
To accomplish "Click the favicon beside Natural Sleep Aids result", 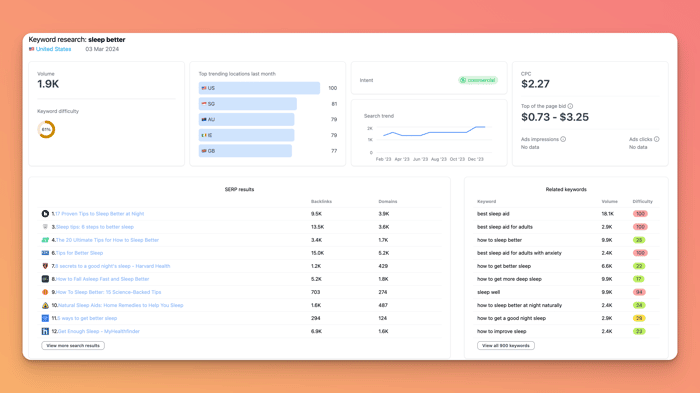I will click(x=45, y=305).
